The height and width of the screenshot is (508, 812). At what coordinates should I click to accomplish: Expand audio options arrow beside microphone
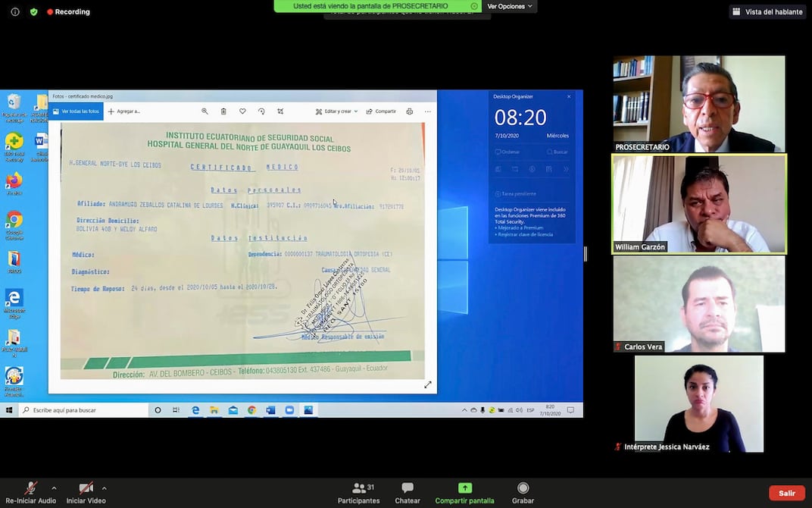click(x=54, y=488)
